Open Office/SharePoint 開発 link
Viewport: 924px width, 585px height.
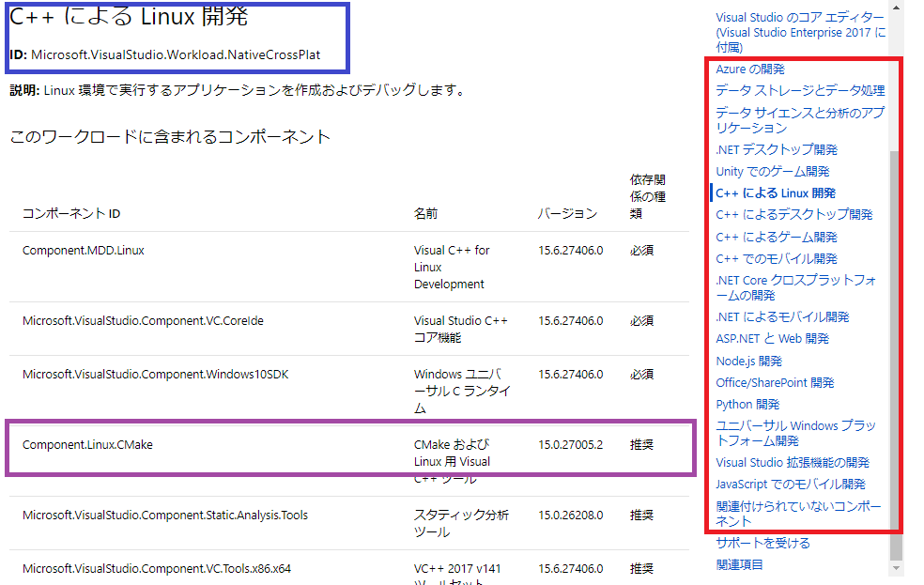[775, 383]
